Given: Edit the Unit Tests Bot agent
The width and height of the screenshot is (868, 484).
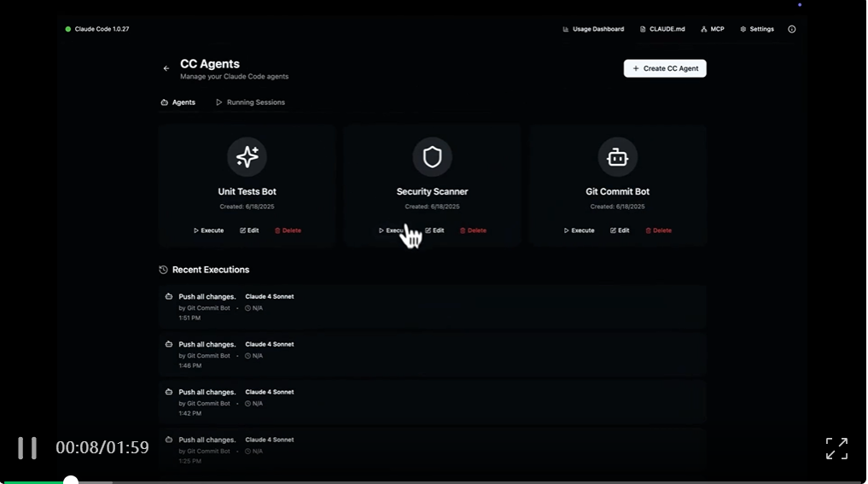Looking at the screenshot, I should 249,230.
